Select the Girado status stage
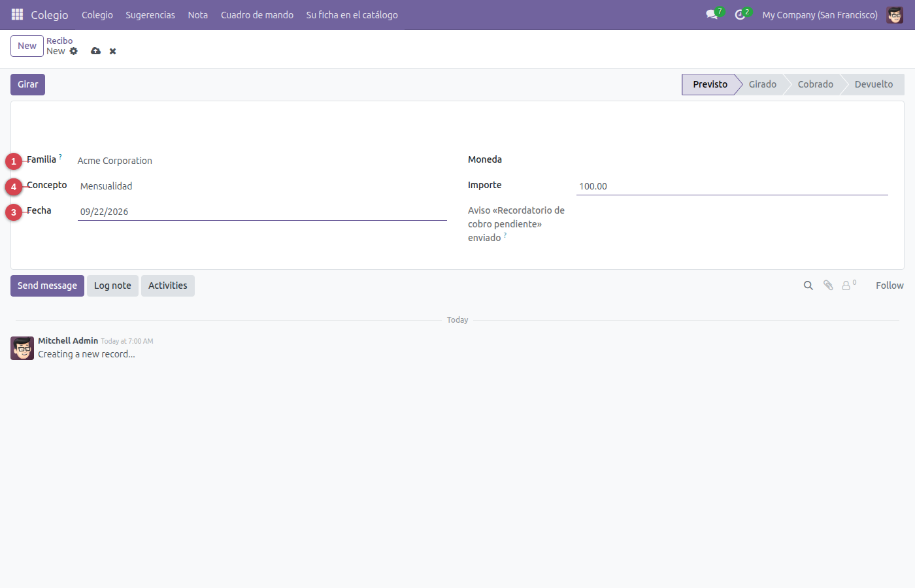This screenshot has height=588, width=915. (x=762, y=84)
